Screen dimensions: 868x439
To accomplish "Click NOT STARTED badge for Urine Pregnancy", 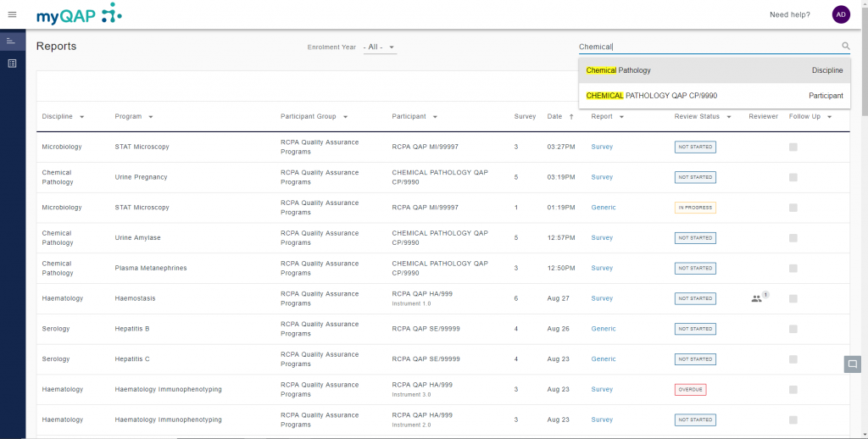I will click(695, 177).
